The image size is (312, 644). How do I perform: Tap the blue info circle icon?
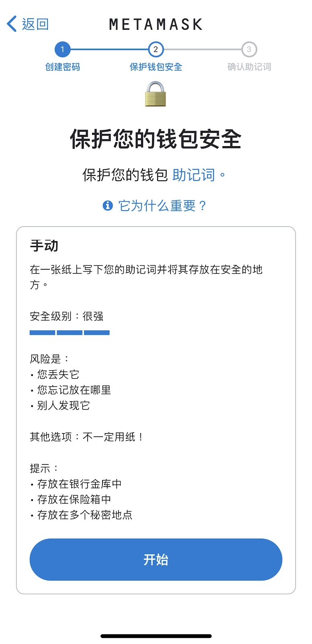[x=108, y=206]
